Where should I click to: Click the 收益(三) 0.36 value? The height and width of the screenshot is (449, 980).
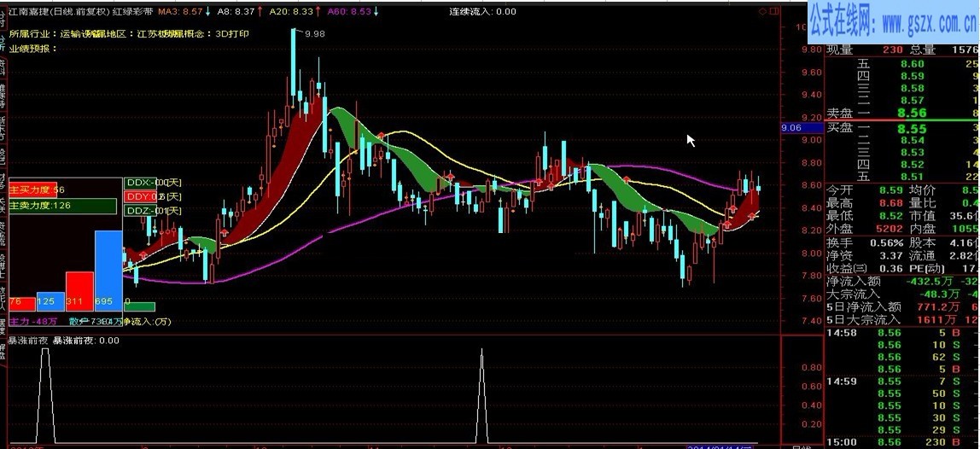(891, 269)
